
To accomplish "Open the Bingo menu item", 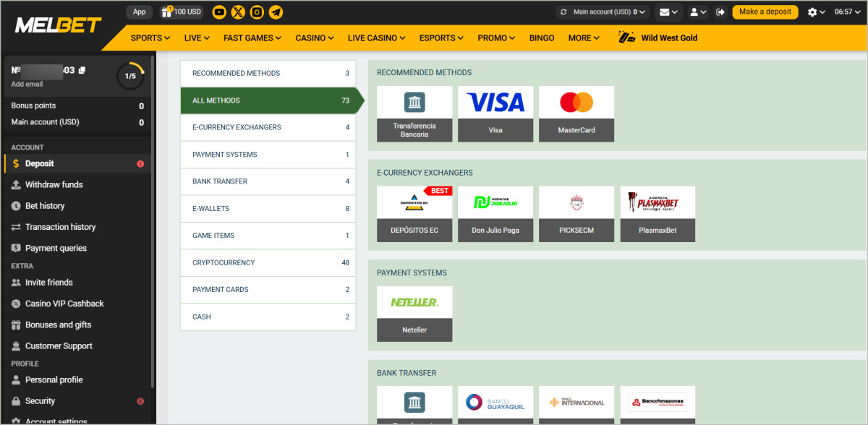I will pyautogui.click(x=542, y=38).
